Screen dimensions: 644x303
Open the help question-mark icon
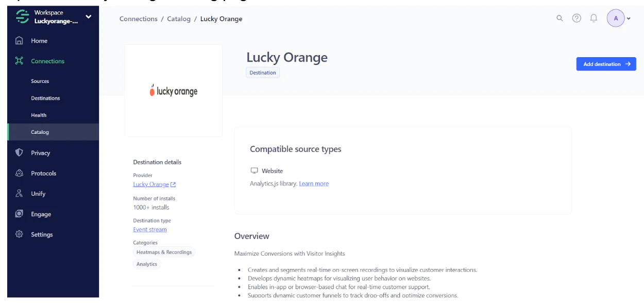point(577,18)
